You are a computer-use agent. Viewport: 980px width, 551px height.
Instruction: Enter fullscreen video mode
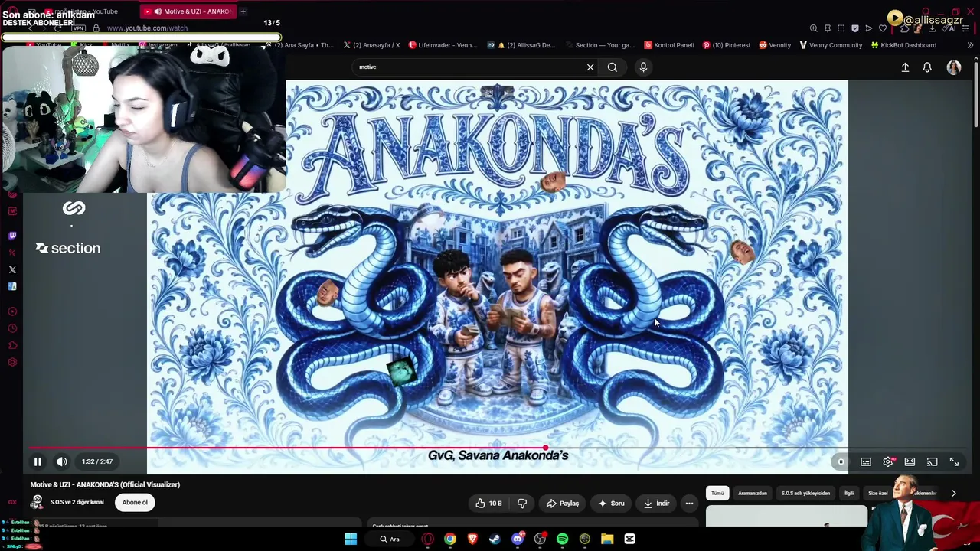[x=954, y=461]
